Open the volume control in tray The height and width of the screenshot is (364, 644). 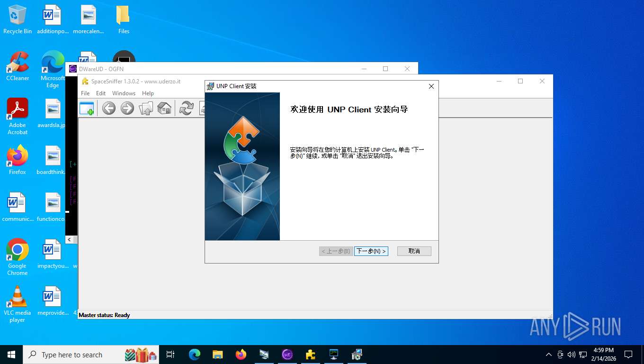[572, 355]
